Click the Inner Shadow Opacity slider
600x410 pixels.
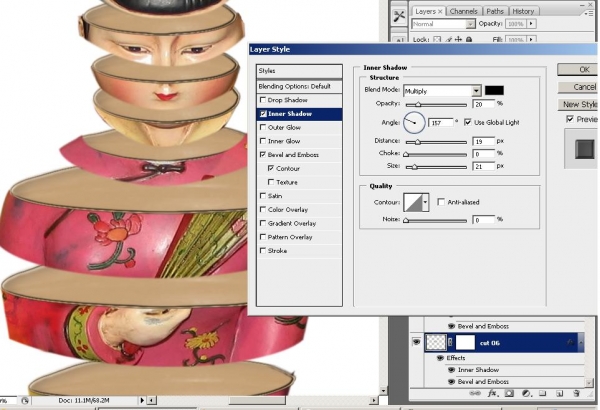point(436,104)
